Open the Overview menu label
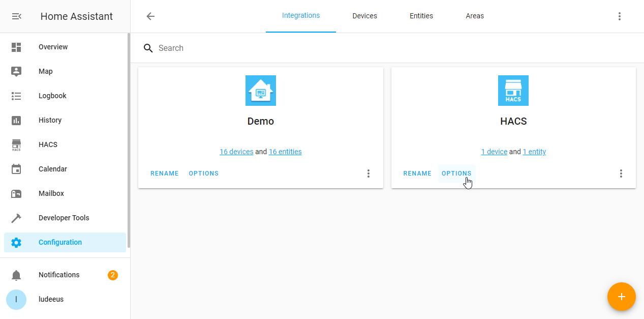The image size is (644, 319). (x=53, y=47)
